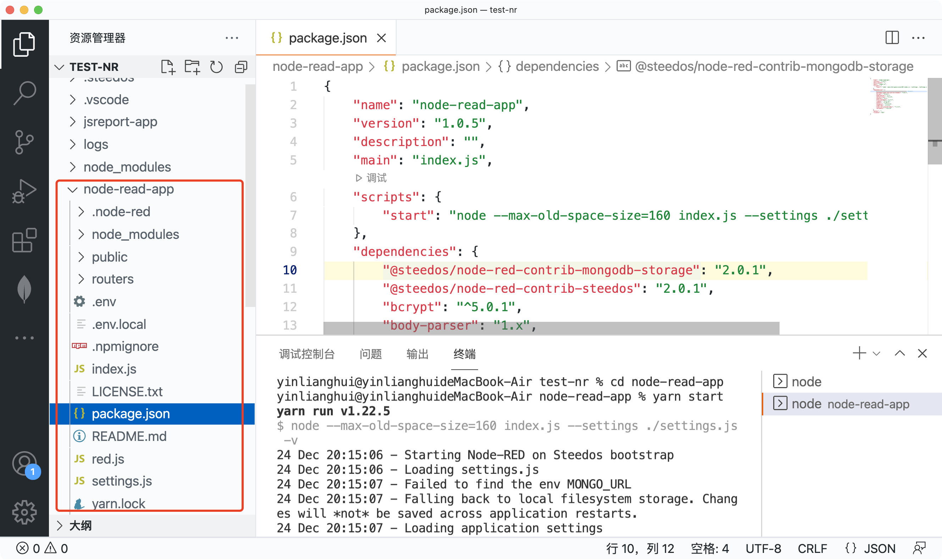Open the Accounts menu
Viewport: 942px width, 560px height.
[25, 465]
